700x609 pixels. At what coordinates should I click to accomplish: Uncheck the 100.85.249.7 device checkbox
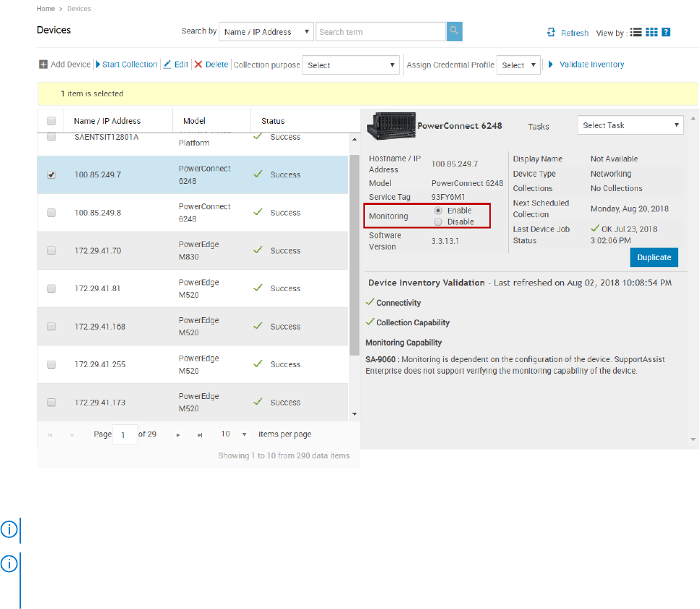51,175
